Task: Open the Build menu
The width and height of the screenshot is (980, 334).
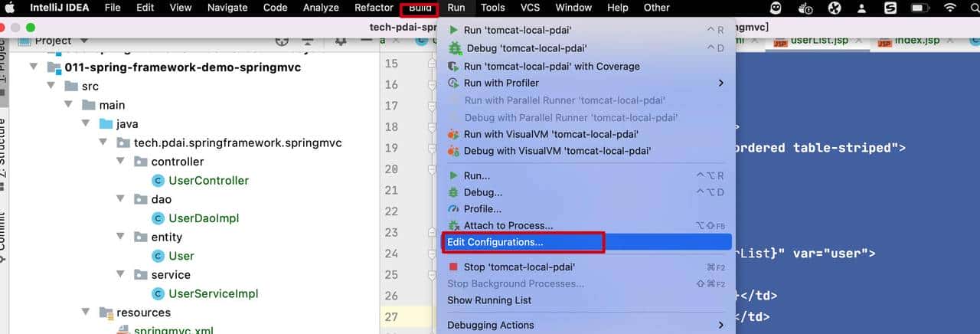Action: coord(420,8)
